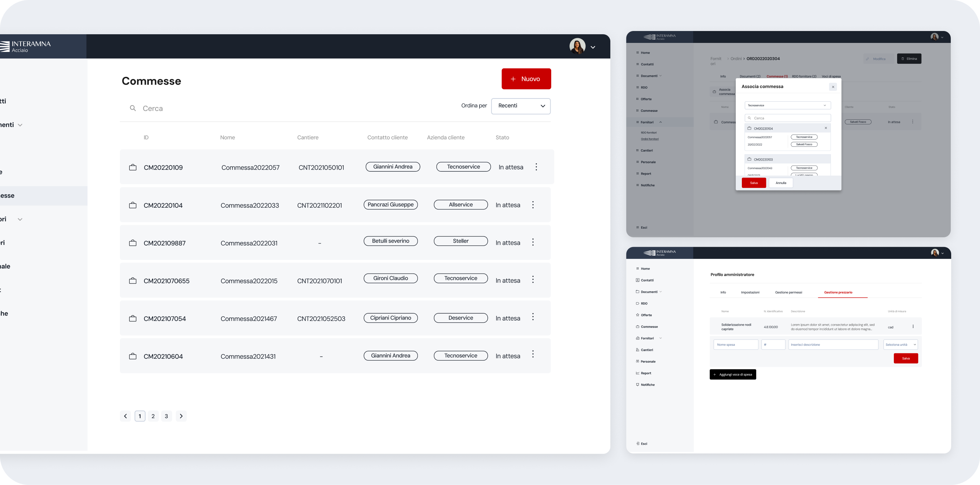Viewport: 980px width, 485px height.
Task: Open three-dot menu for row CM20210604
Action: 533,354
